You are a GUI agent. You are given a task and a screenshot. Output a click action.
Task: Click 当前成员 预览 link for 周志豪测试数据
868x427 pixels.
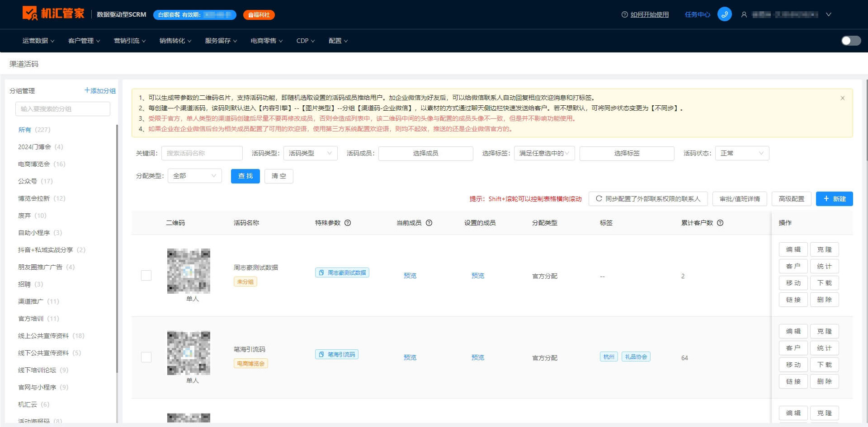click(x=410, y=276)
